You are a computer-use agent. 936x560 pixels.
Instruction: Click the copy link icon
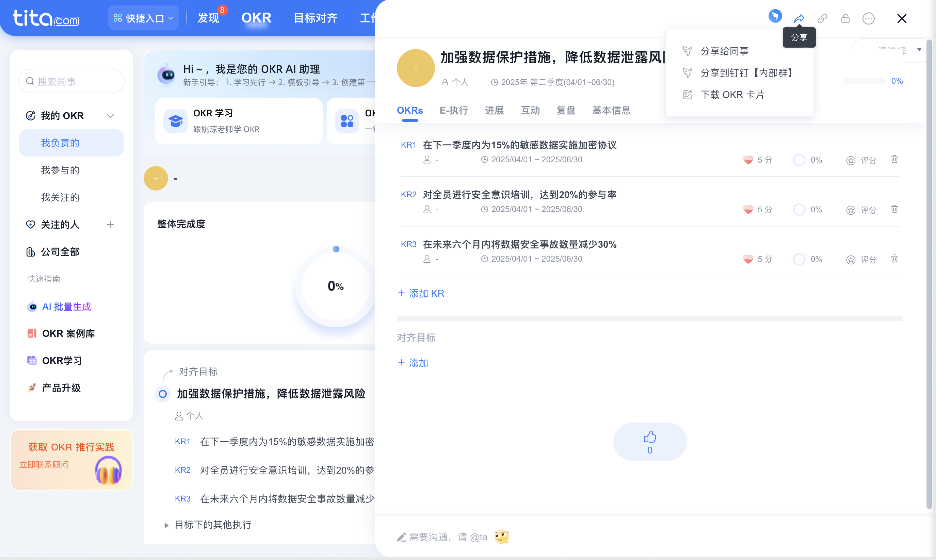click(x=822, y=18)
